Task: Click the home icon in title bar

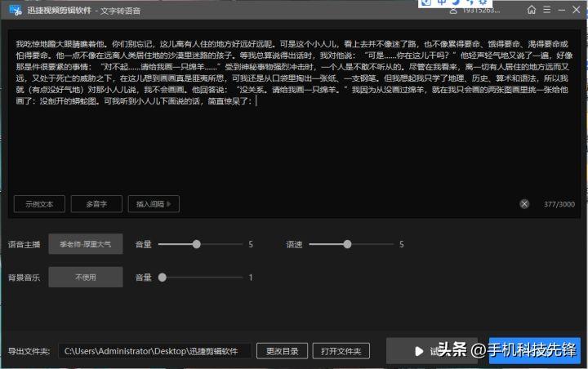Action: click(532, 11)
